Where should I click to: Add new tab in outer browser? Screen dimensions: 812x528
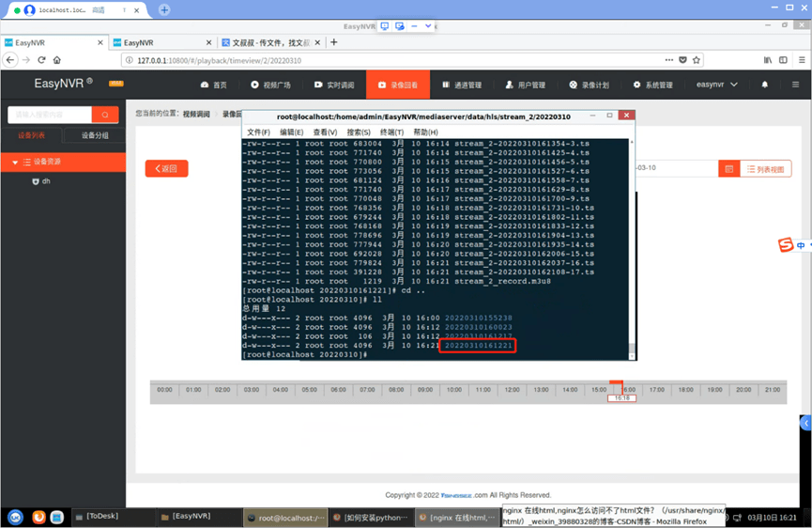pyautogui.click(x=164, y=9)
